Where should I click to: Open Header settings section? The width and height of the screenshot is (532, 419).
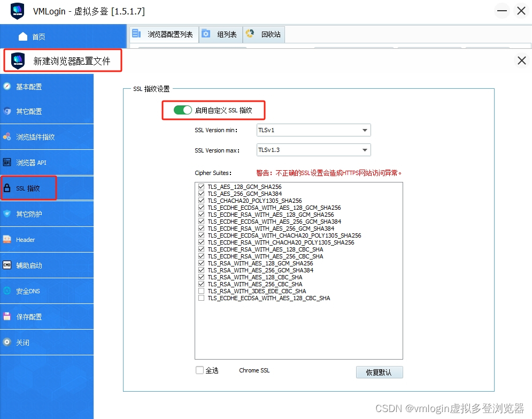pyautogui.click(x=47, y=240)
